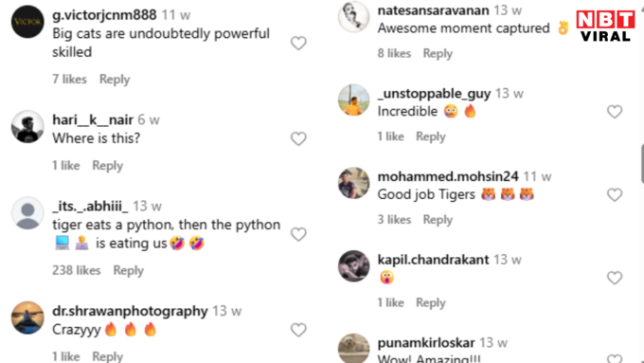This screenshot has width=644, height=363.
Task: Like the 'Good job Tigers' comment
Action: pyautogui.click(x=615, y=194)
